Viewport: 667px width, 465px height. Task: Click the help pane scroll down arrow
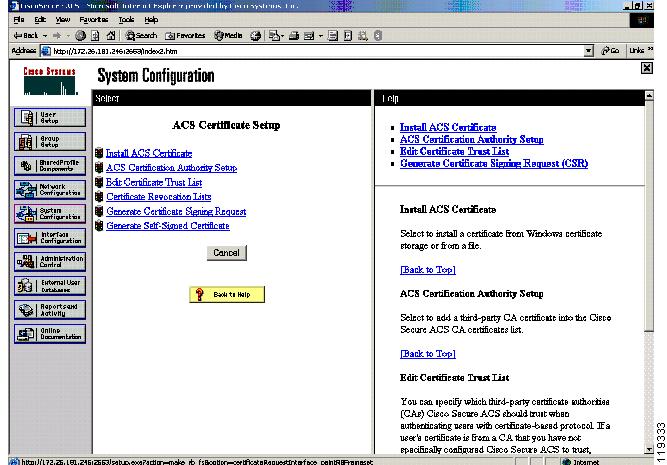[x=649, y=449]
